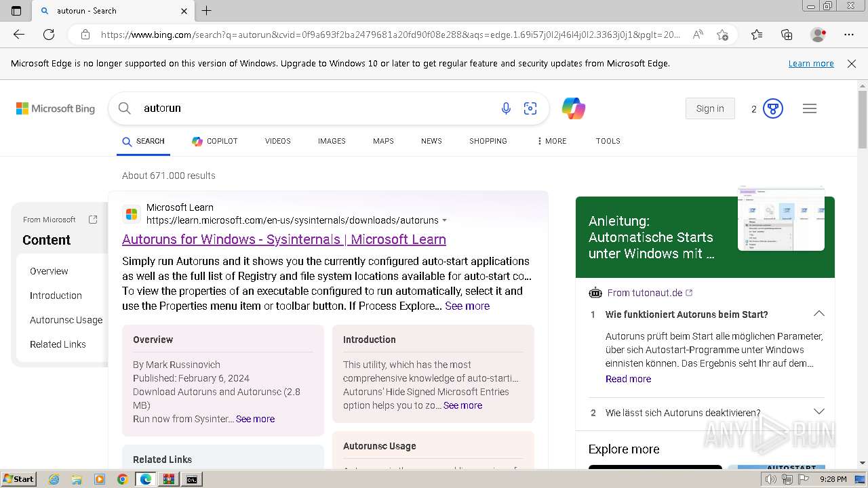Open Microsoft Rewards medal icon
The height and width of the screenshot is (488, 868).
click(773, 108)
